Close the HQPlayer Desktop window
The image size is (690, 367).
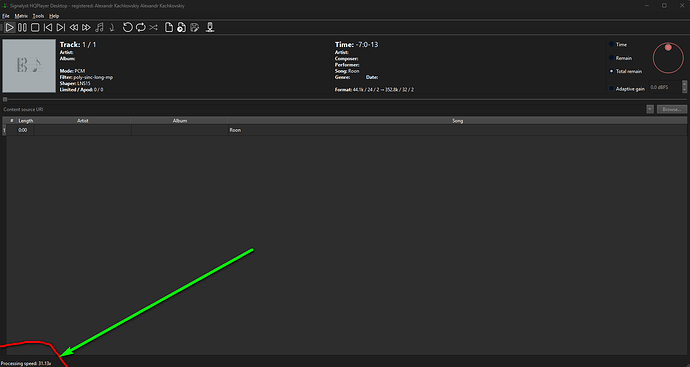pos(681,6)
